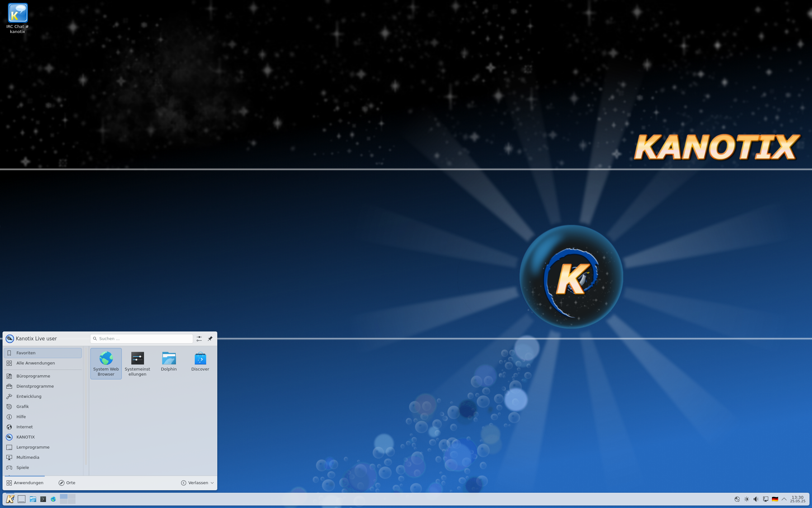Expand hidden system tray icons arrow

[784, 499]
